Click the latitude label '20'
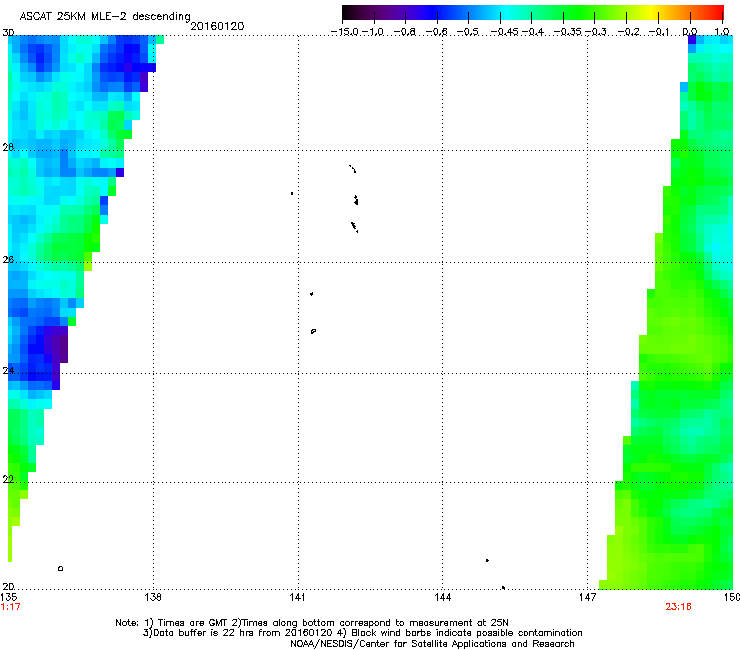Screen dimensions: 740x650 coord(8,586)
